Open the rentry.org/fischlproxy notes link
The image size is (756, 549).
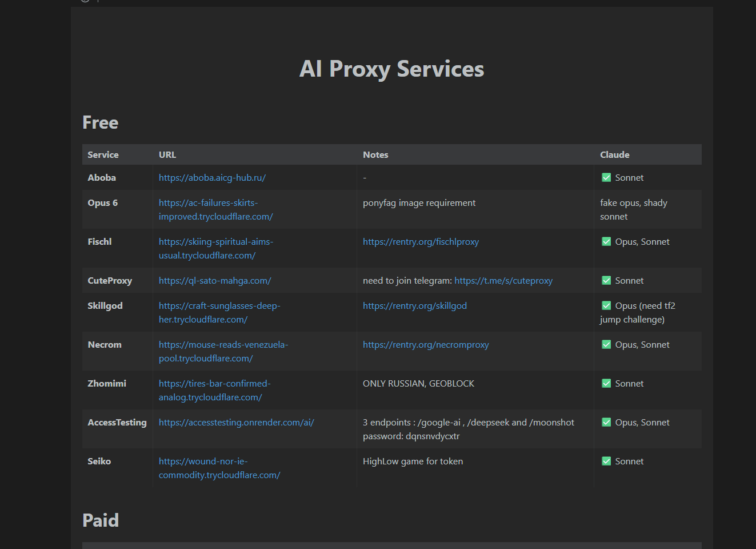[421, 242]
